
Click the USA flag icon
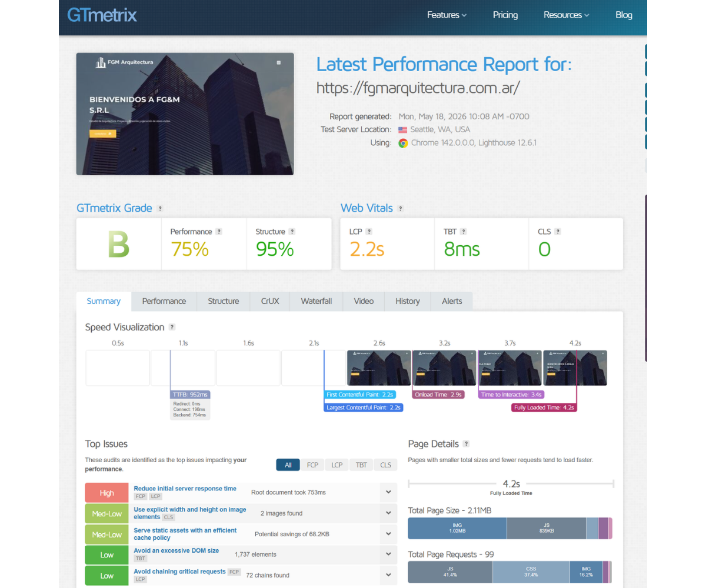coord(402,130)
